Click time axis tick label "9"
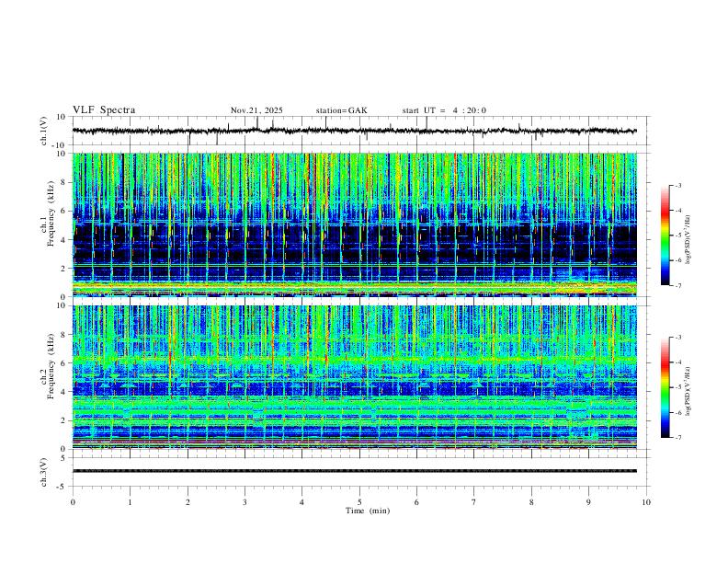728x563 pixels. (x=588, y=502)
